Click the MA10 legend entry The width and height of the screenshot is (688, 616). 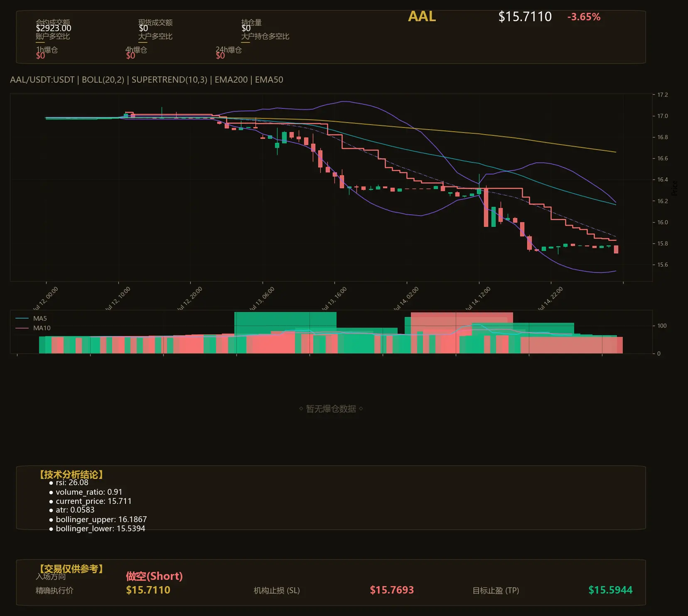(33, 328)
